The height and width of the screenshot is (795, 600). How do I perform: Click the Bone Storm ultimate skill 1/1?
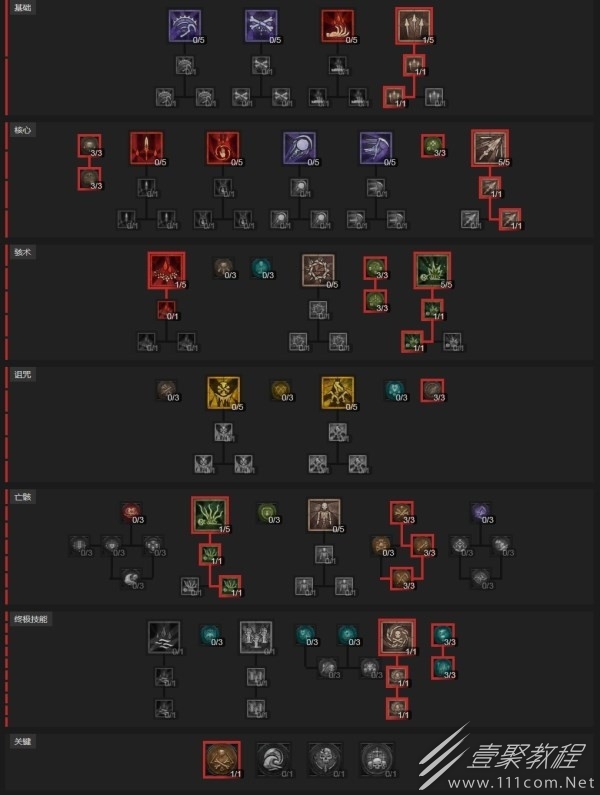[397, 637]
